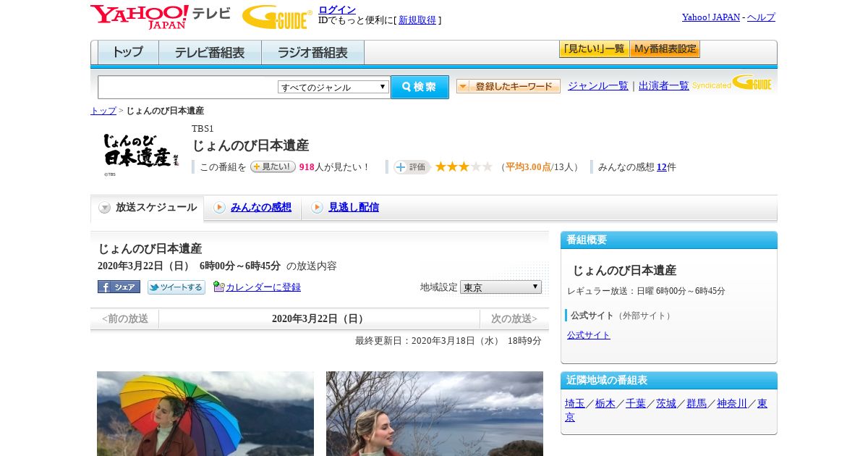Screen dimensions: 868x456
Task: Click the G-GUIDE logo in header
Action: pos(277,17)
